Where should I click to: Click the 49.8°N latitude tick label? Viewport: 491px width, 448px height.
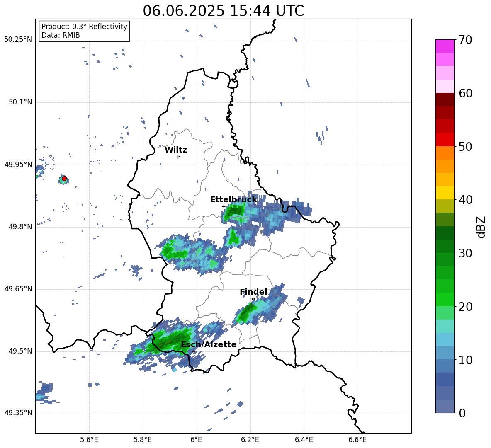tap(20, 227)
